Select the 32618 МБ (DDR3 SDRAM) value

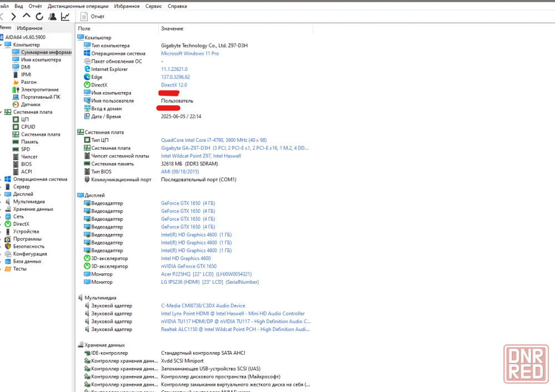point(190,164)
